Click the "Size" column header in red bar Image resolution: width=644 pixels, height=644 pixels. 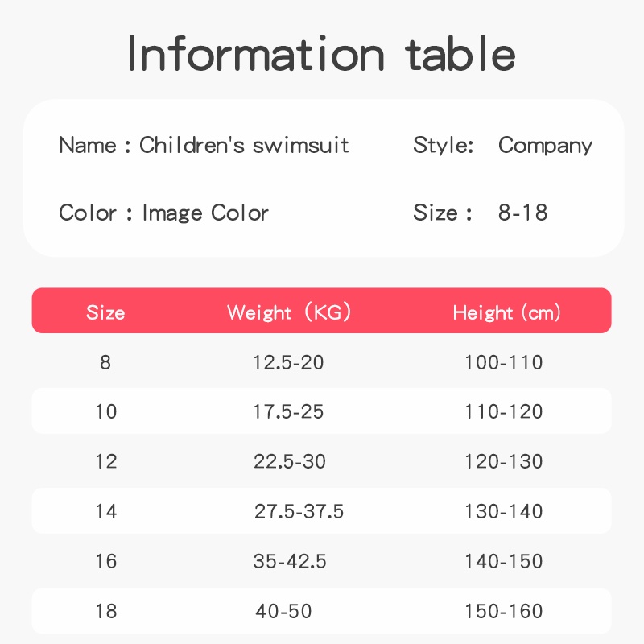[x=105, y=312]
